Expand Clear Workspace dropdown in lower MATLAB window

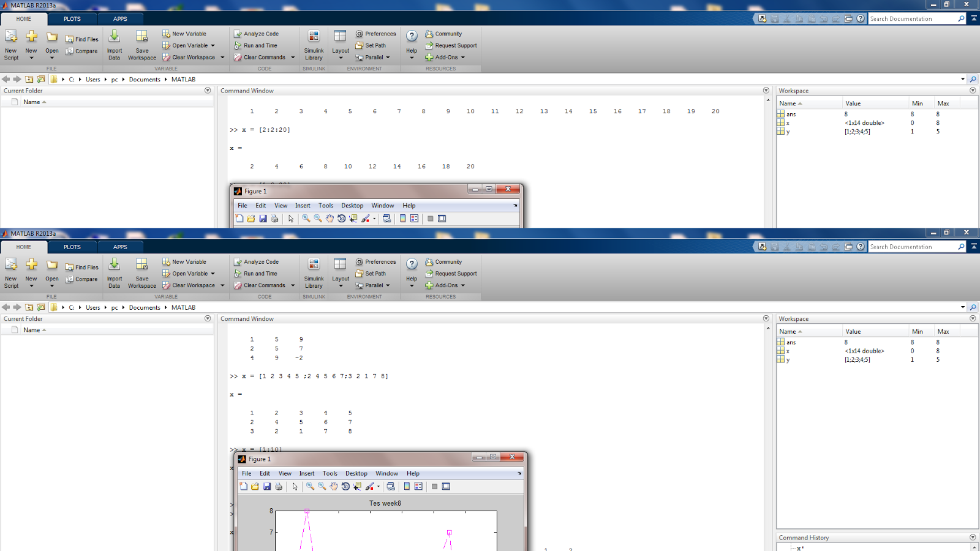click(222, 285)
